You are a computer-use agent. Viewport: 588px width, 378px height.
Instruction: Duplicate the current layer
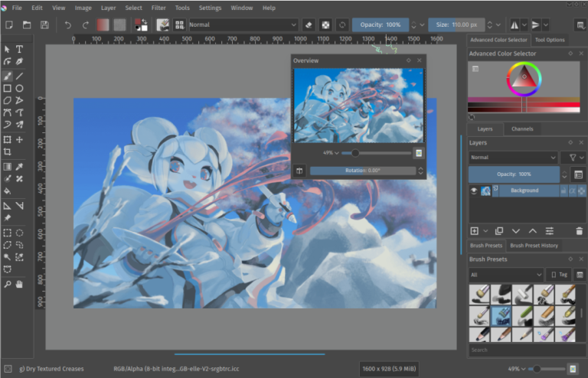(x=498, y=231)
